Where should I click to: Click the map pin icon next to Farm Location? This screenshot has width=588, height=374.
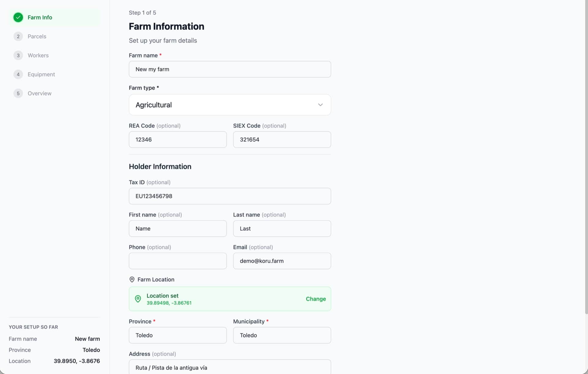tap(132, 280)
